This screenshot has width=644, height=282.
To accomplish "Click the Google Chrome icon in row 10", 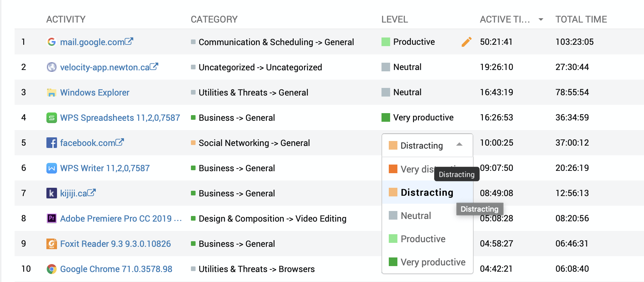I will point(51,269).
